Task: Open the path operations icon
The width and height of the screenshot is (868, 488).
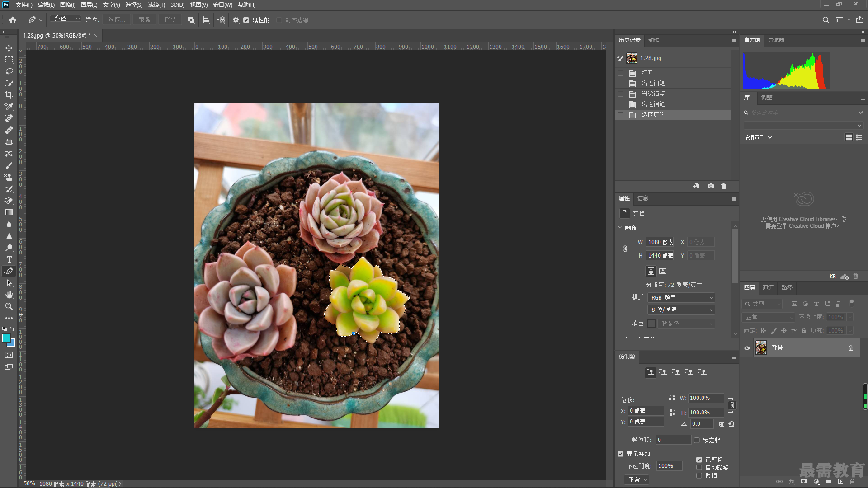Action: tap(191, 20)
